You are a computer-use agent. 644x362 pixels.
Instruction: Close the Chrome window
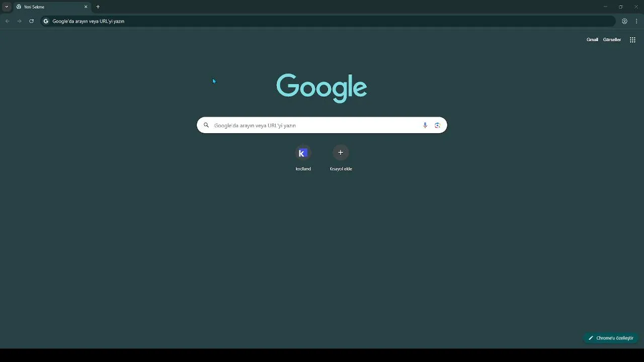636,7
